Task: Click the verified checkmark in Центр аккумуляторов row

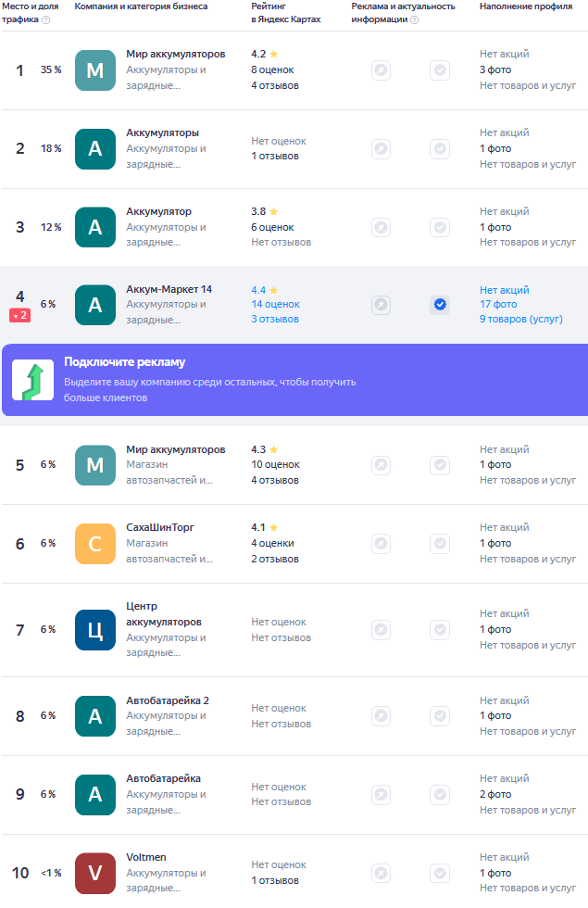Action: (440, 629)
